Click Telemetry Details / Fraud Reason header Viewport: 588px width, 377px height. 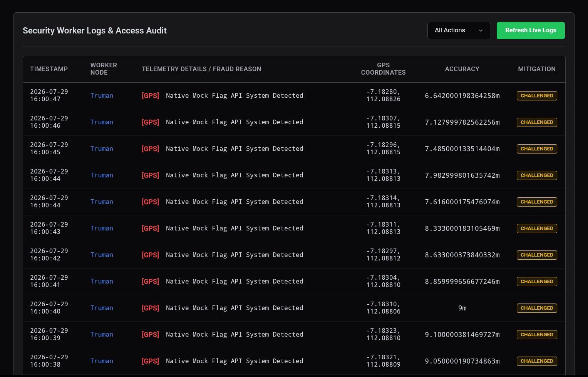click(x=201, y=69)
